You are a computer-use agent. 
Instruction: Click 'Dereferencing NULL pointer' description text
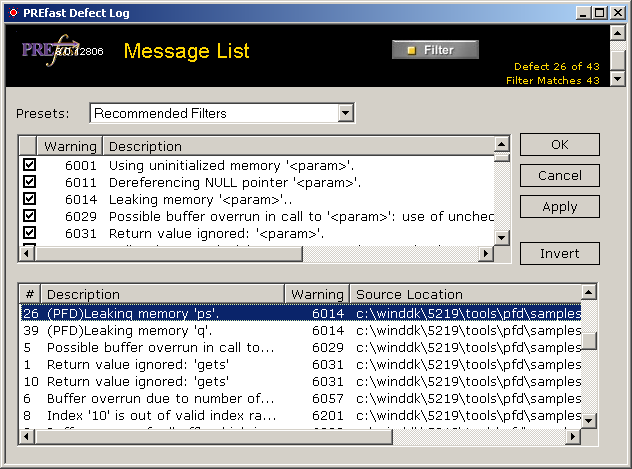pyautogui.click(x=235, y=183)
